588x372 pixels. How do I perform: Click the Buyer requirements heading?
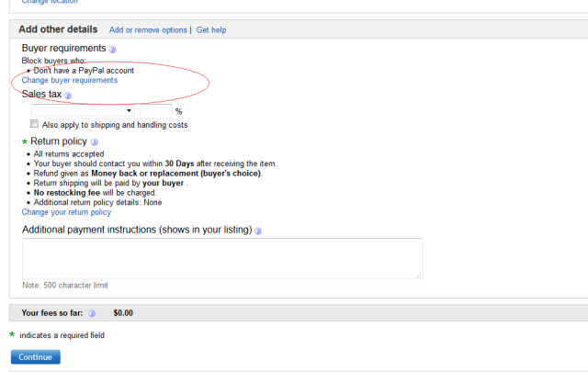coord(63,48)
